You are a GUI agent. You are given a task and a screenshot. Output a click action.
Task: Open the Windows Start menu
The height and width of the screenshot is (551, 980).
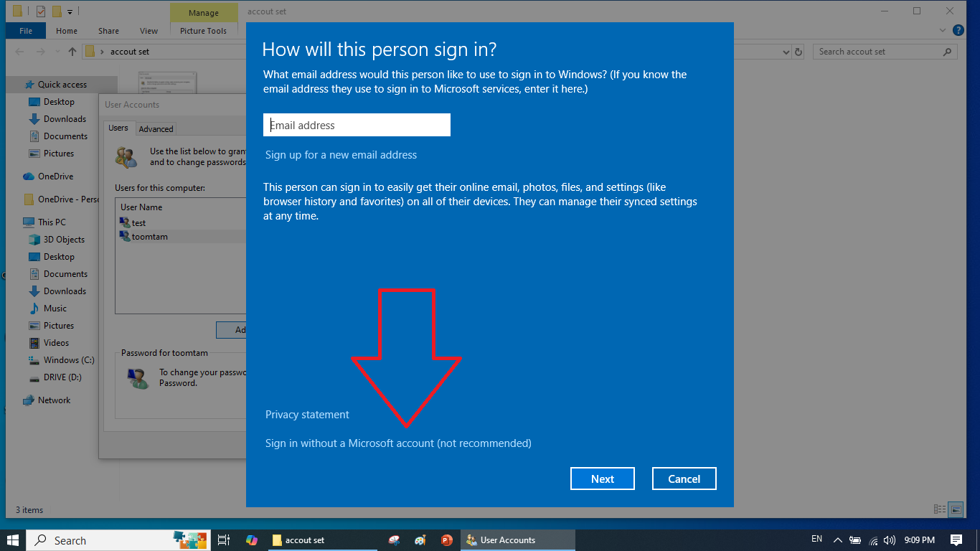tap(13, 540)
